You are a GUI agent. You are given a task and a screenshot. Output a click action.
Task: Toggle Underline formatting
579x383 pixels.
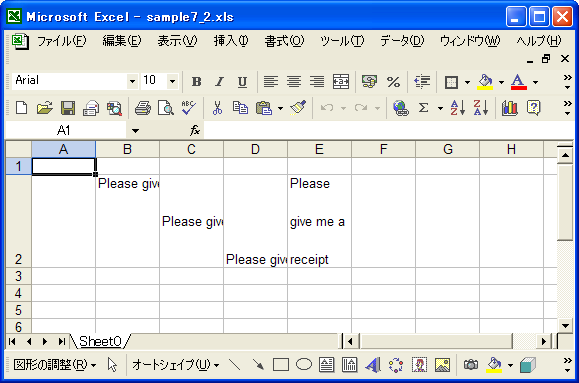242,82
